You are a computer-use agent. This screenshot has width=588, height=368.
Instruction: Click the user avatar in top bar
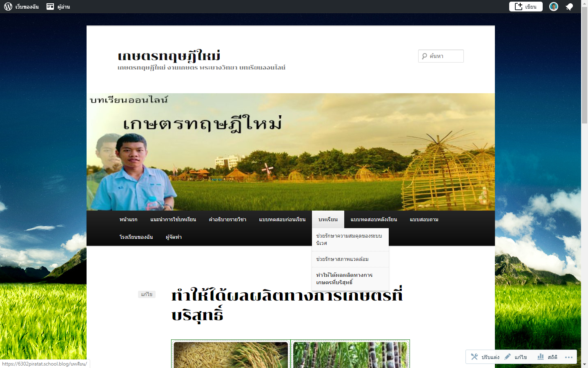pos(553,7)
